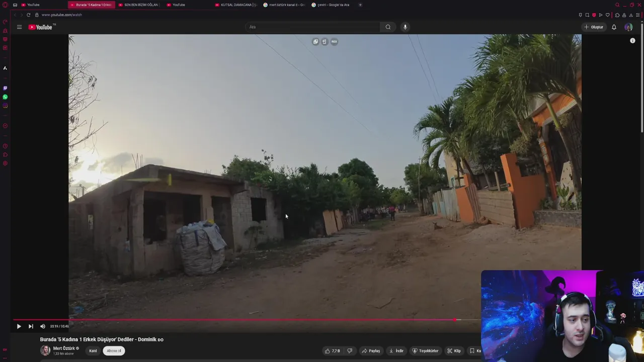The width and height of the screenshot is (644, 362).
Task: Click the third video overlay button
Action: pyautogui.click(x=334, y=42)
